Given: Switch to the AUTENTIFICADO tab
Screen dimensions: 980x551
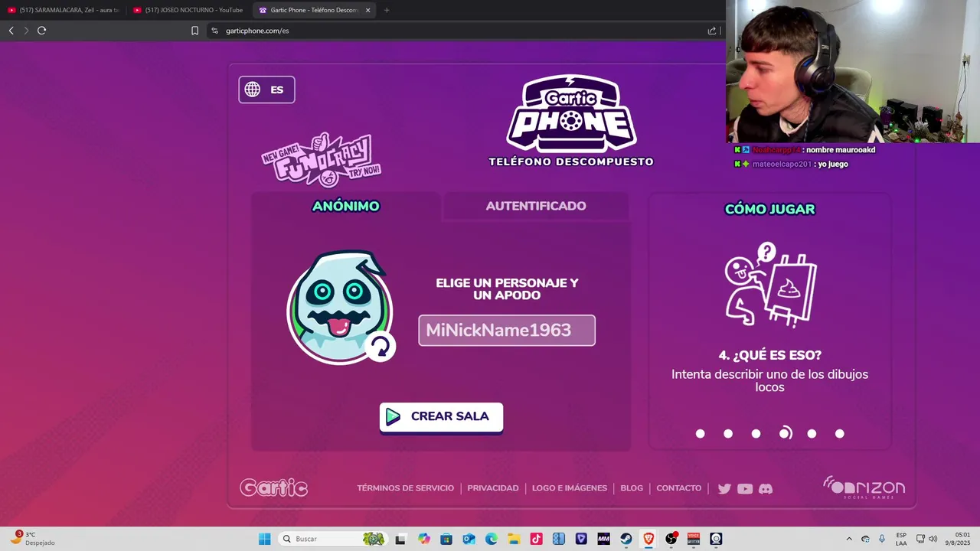Looking at the screenshot, I should click(x=536, y=206).
